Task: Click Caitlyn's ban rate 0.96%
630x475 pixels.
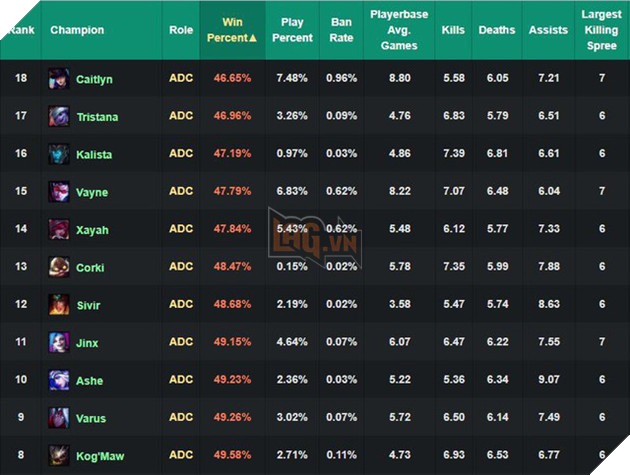Action: (342, 78)
